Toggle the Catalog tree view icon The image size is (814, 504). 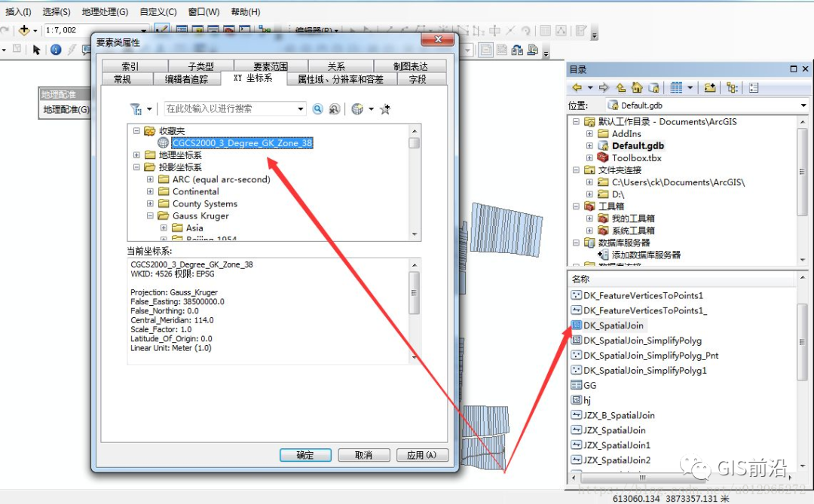point(732,87)
